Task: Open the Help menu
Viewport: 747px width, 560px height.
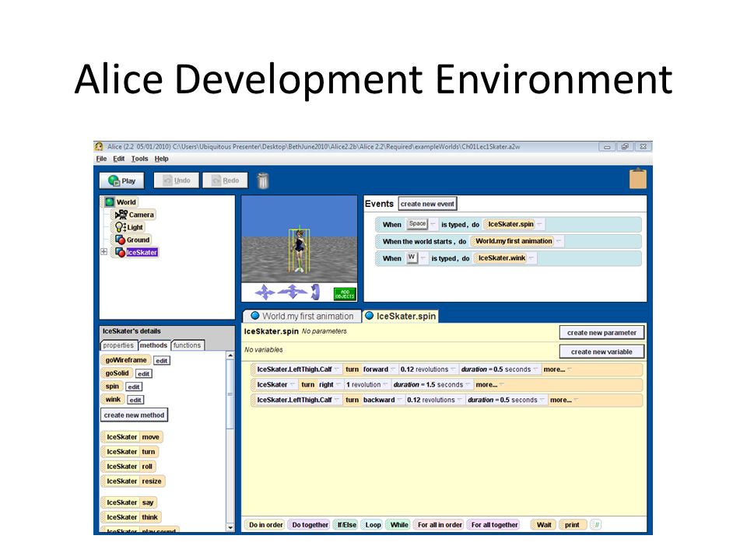Action: [162, 159]
